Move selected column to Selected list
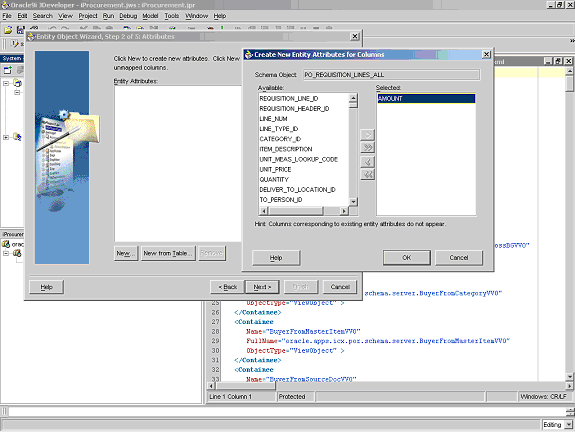Image resolution: width=575 pixels, height=432 pixels. (x=367, y=135)
